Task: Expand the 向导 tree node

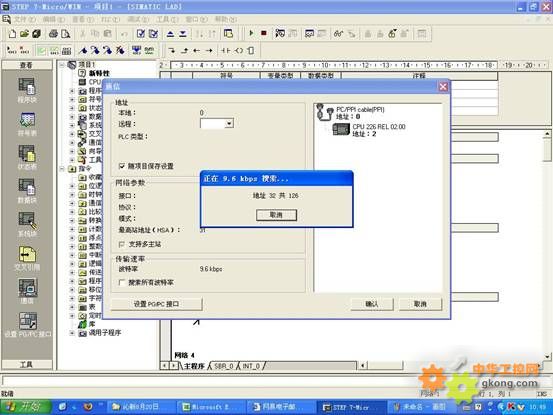Action: pyautogui.click(x=72, y=151)
